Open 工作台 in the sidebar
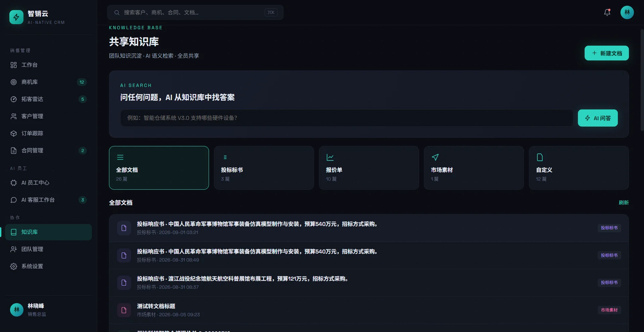Image resolution: width=644 pixels, height=332 pixels. click(x=48, y=65)
